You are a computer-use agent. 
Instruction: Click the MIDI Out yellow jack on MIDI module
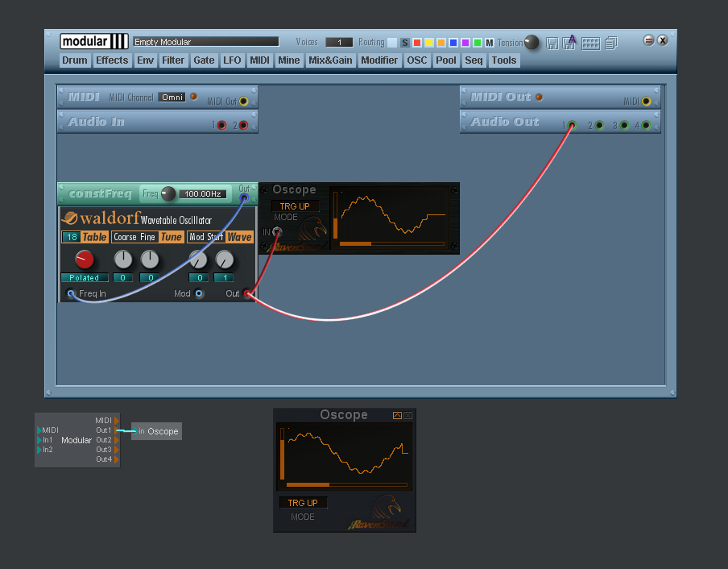coord(244,102)
